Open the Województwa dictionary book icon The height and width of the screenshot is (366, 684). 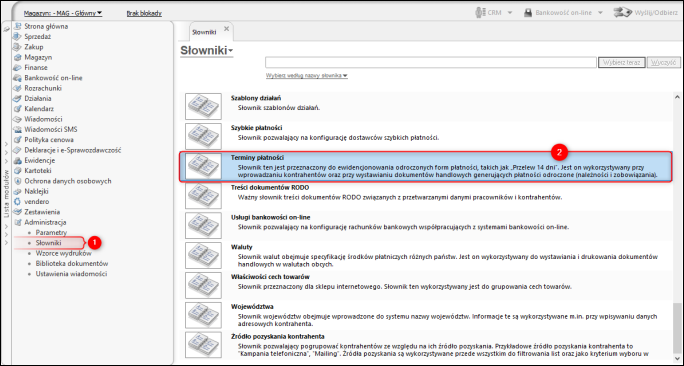click(x=203, y=315)
